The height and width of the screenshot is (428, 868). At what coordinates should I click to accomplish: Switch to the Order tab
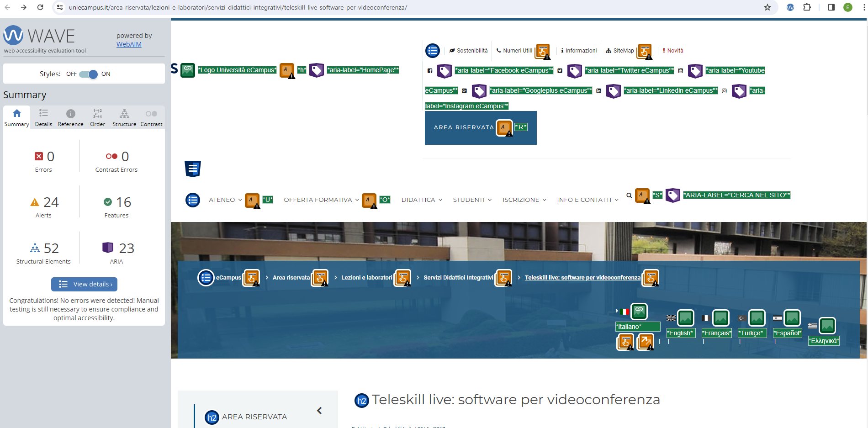[x=97, y=118]
